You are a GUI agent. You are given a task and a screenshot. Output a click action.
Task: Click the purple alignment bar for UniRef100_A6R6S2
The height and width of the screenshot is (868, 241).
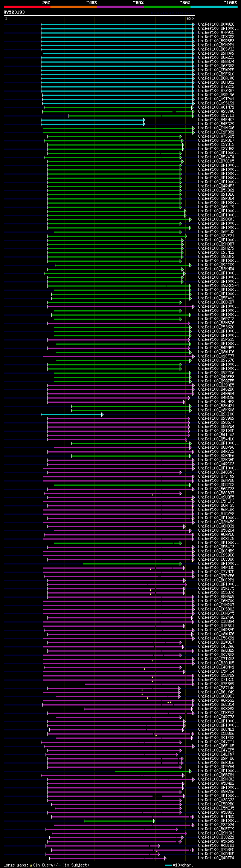click(119, 701)
